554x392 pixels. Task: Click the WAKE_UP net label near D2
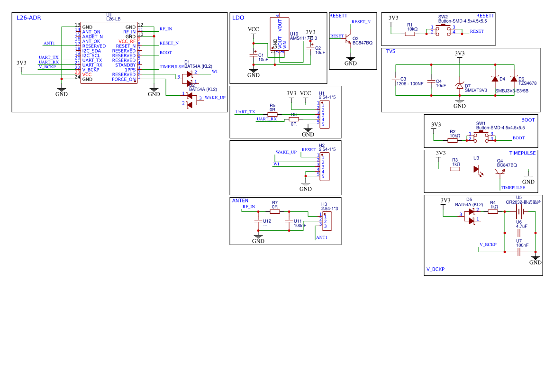(215, 98)
